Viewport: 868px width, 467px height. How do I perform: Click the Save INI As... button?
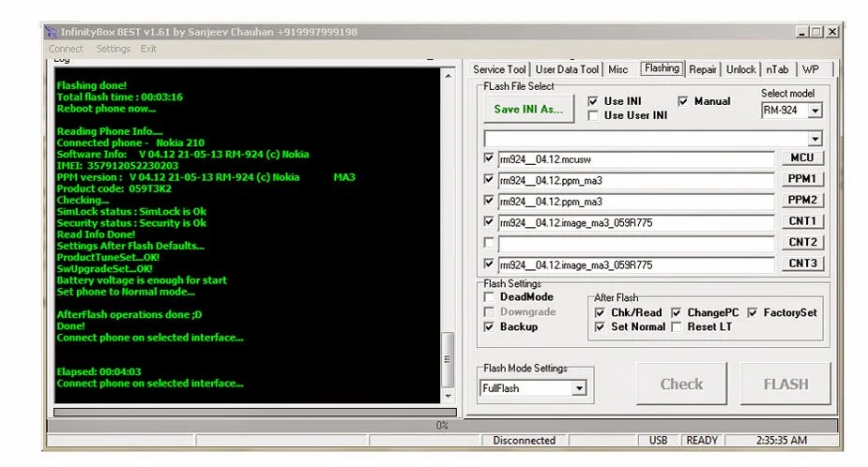[x=528, y=109]
